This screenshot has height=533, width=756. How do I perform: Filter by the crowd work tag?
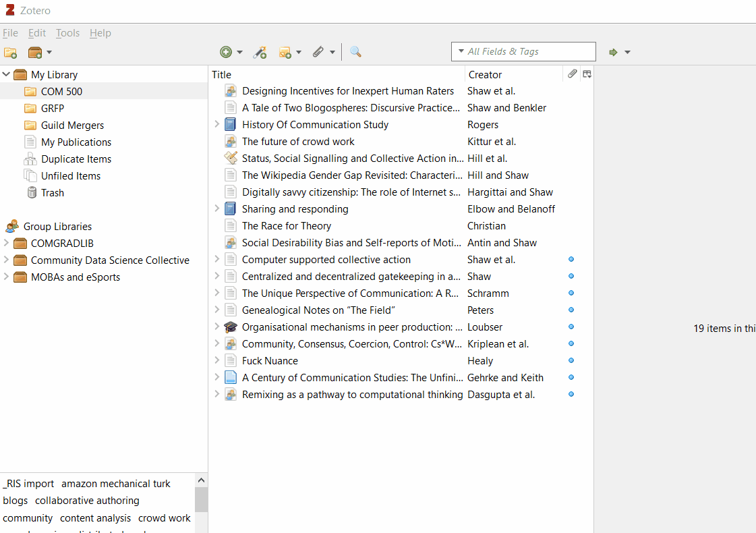click(x=165, y=518)
